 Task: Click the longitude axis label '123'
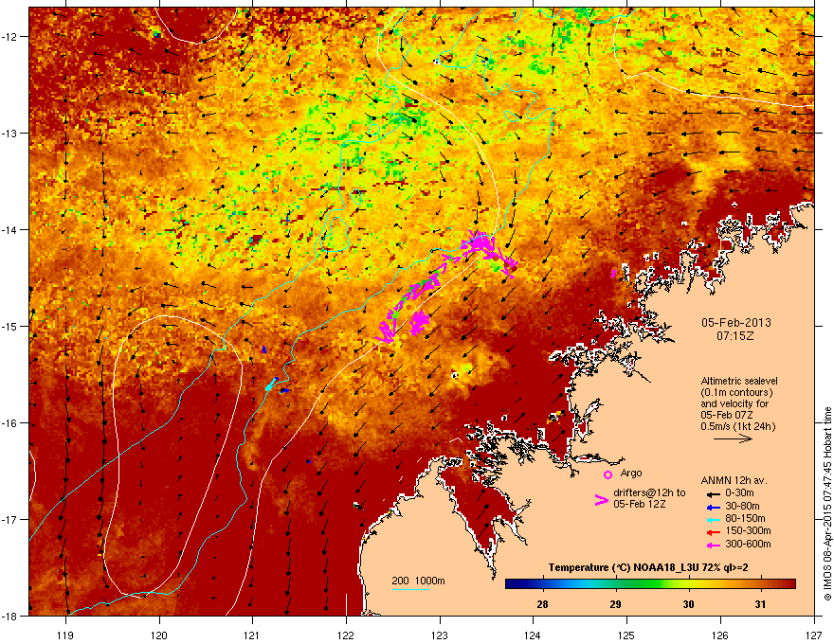pos(440,635)
